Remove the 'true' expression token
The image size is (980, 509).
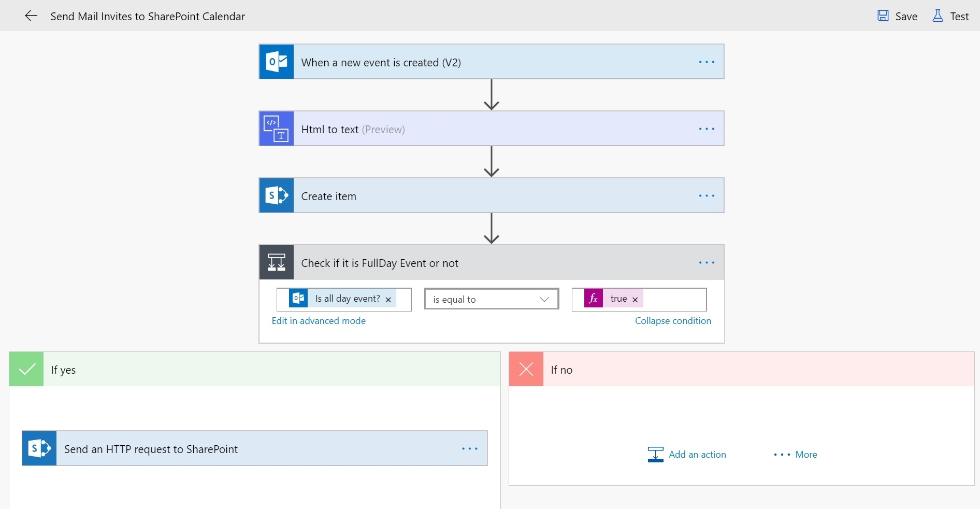635,300
